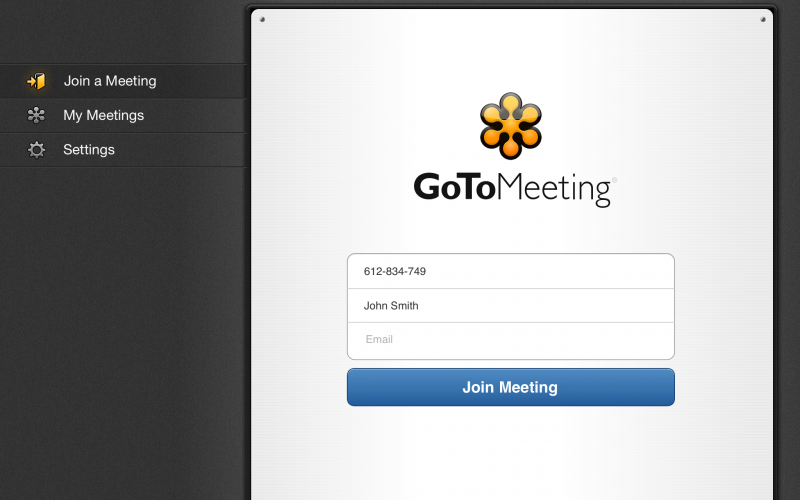Focus the meeting ID field showing 612-834-749

[511, 271]
